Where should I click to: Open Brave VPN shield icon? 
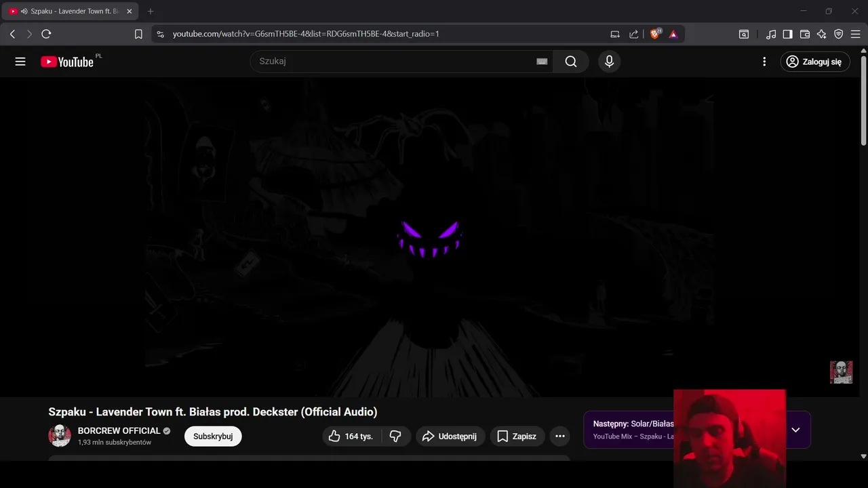(838, 34)
